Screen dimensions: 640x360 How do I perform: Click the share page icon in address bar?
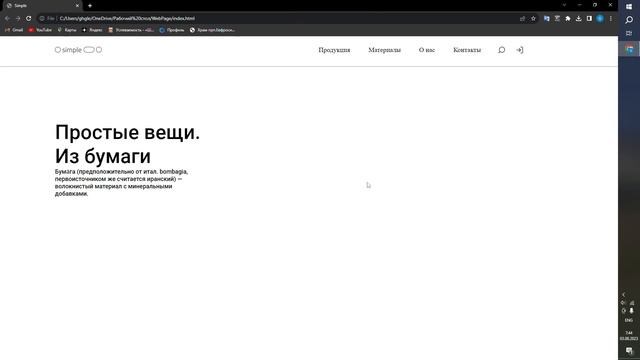pos(522,18)
